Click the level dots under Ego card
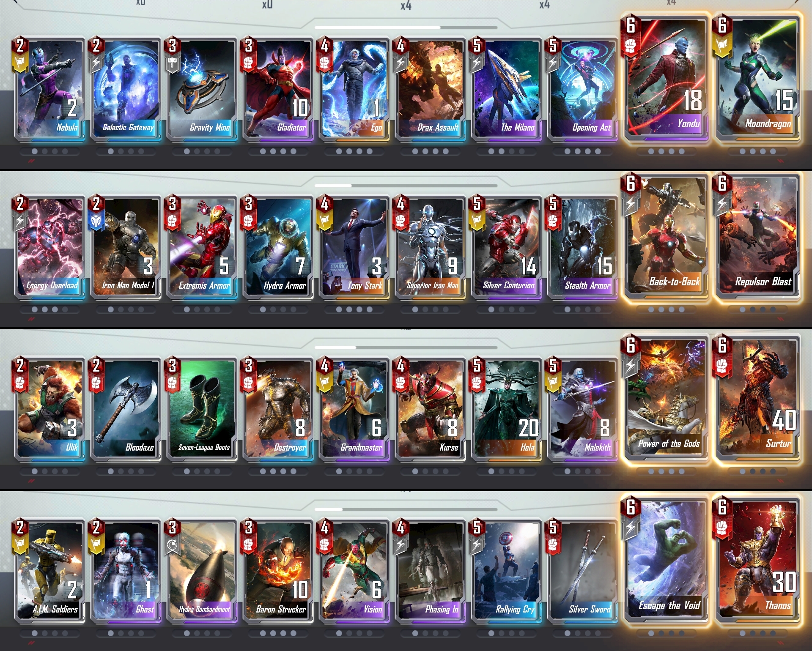 (x=354, y=151)
